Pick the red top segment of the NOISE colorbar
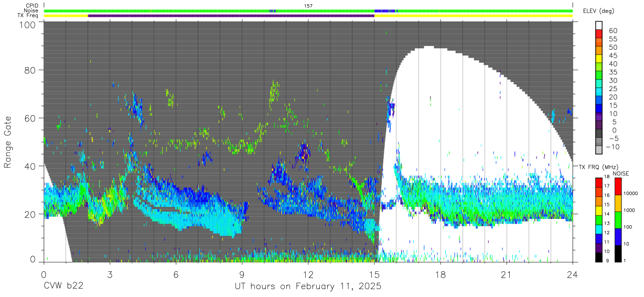This screenshot has height=297, width=644. (618, 186)
